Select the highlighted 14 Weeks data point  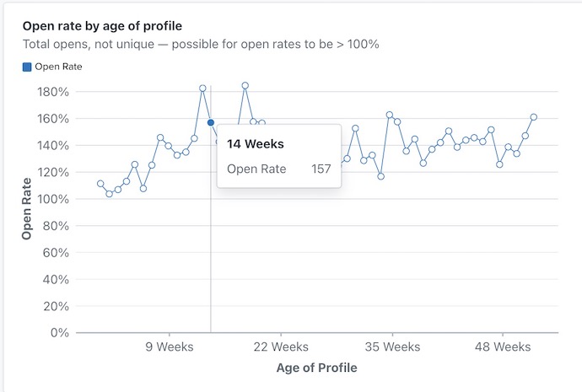pos(211,123)
